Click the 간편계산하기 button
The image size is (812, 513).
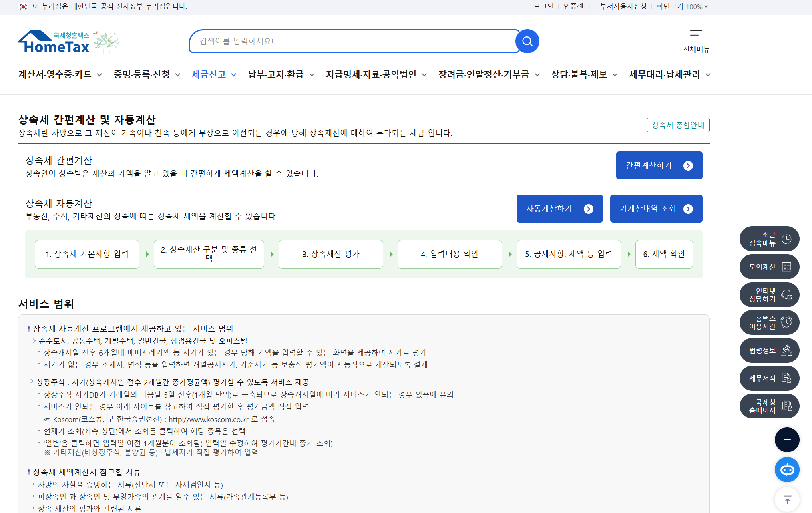click(659, 165)
